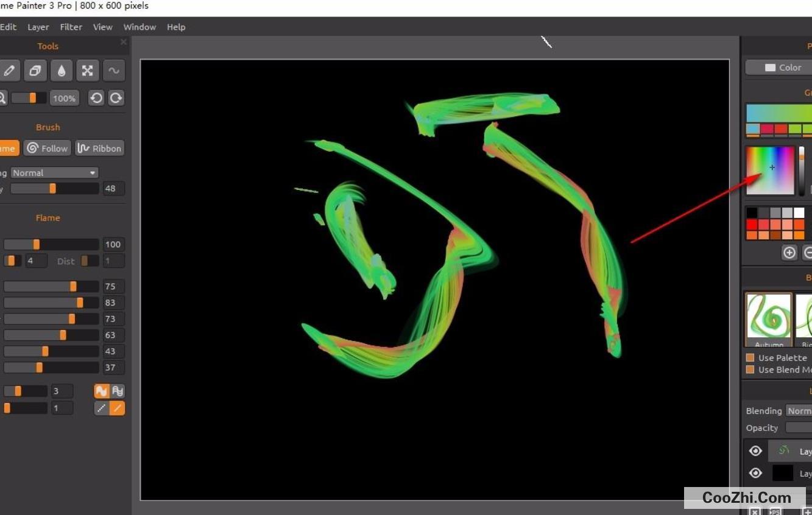This screenshot has width=812, height=515.
Task: Select the black palette swatch
Action: point(752,212)
